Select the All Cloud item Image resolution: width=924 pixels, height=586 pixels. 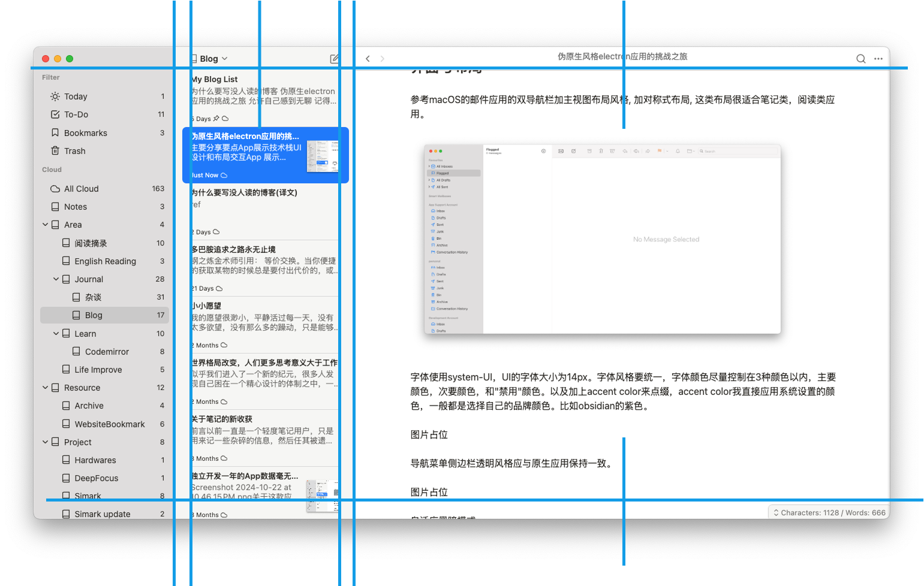[x=81, y=189]
